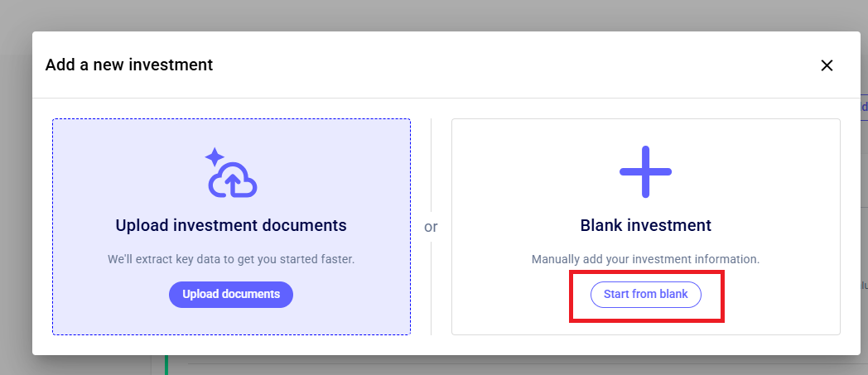Viewport: 868px width, 375px height.
Task: Click the dimmed backdrop above the dialog
Action: [x=414, y=15]
